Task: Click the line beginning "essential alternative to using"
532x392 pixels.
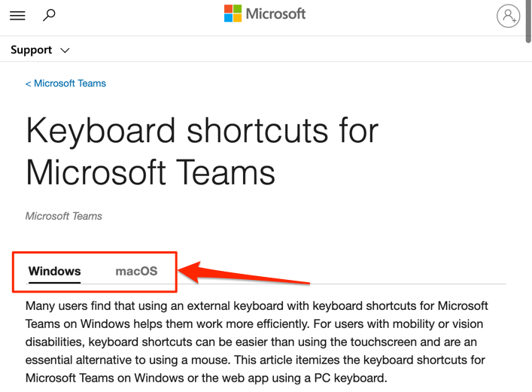Action: (254, 360)
